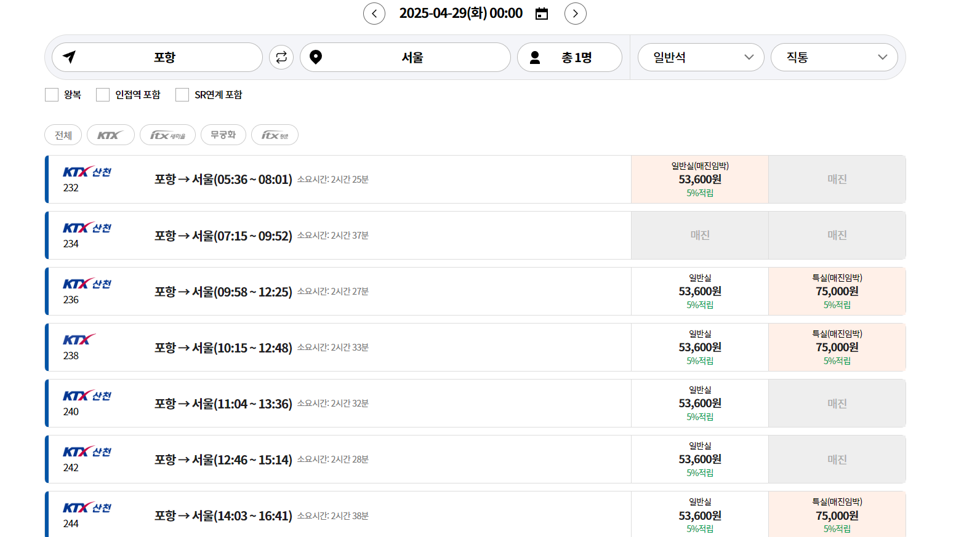Image resolution: width=980 pixels, height=537 pixels.
Task: Open passenger count 총 1명 selector
Action: click(569, 57)
